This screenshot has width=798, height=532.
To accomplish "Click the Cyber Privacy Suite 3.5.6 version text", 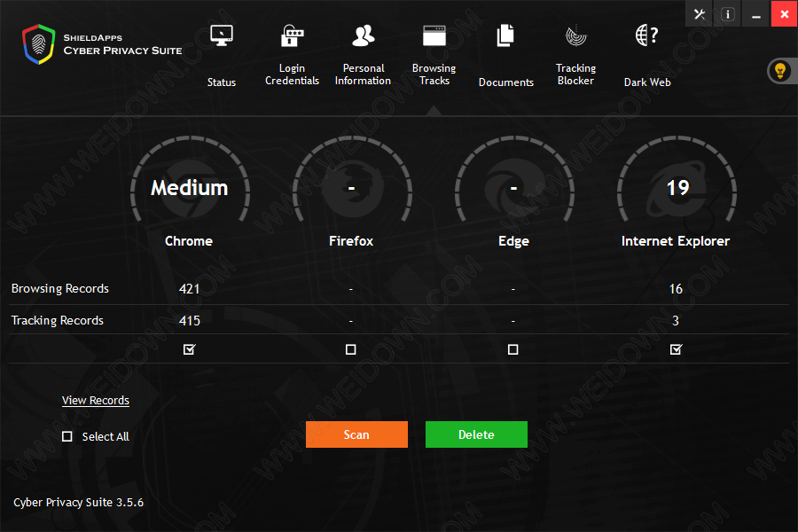I will pos(78,502).
